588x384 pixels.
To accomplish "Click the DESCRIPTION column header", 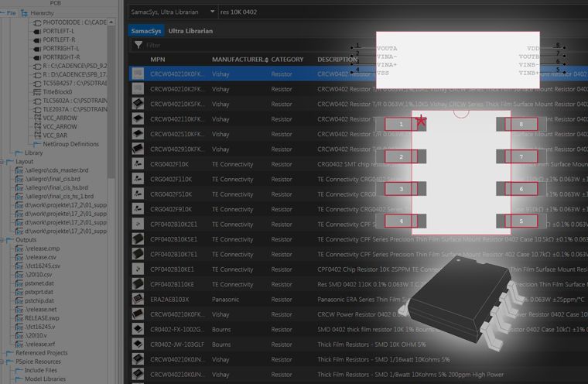I will coord(337,60).
